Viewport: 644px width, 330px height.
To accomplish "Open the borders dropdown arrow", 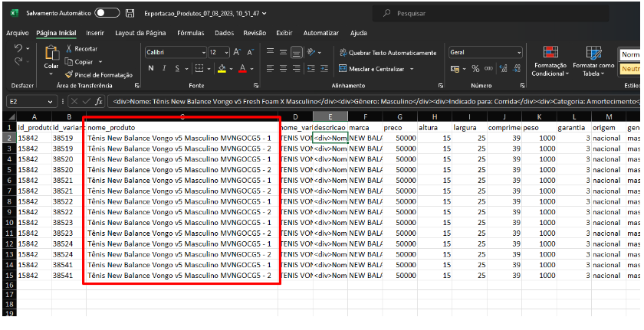I will (209, 69).
